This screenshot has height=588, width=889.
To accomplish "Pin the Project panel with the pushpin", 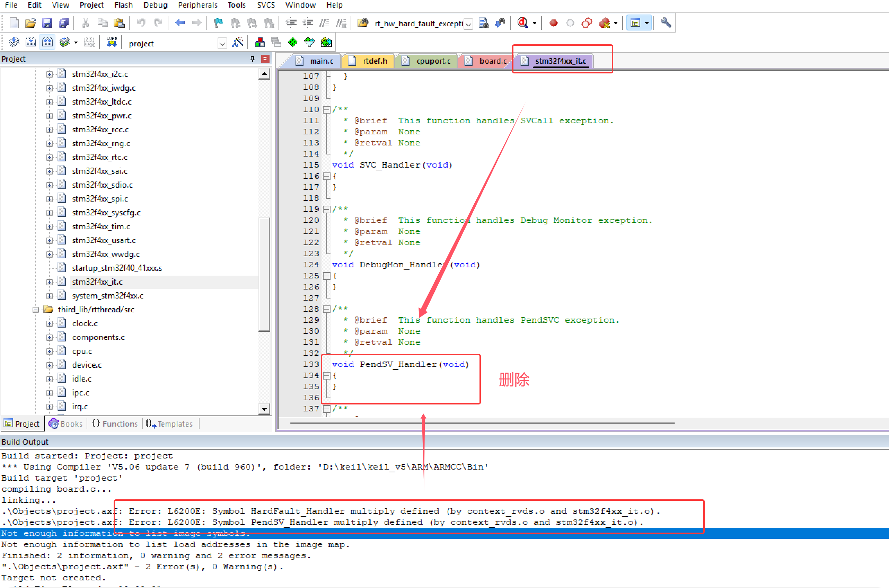I will coord(252,59).
